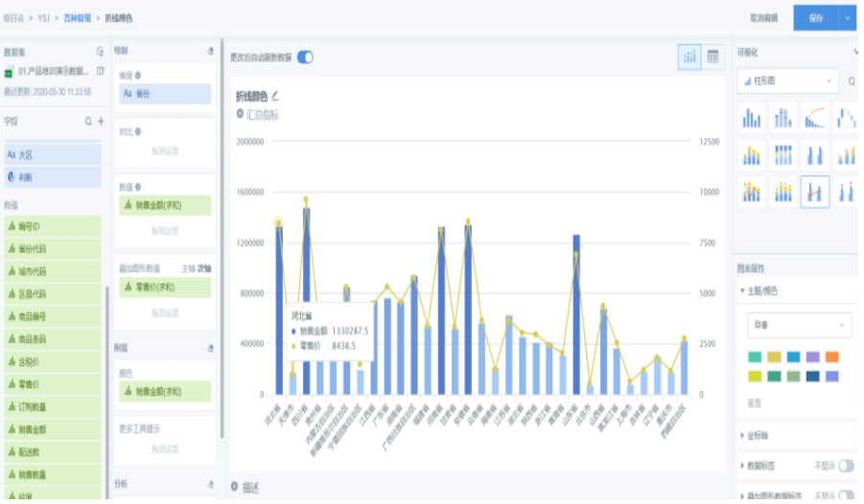Select the multicolor line-and-column chart in third row
Screen dimensions: 864x504
point(751,192)
